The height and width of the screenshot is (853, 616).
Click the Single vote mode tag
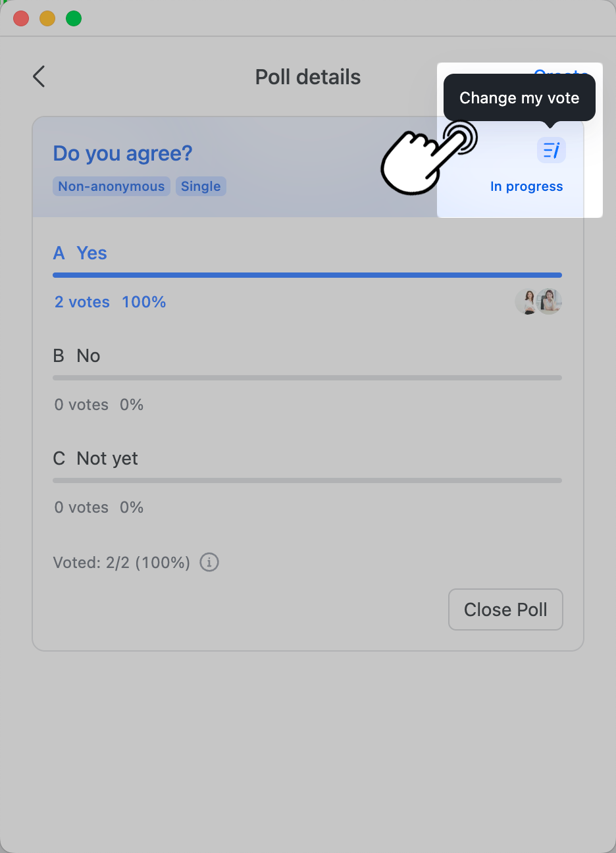click(x=201, y=186)
